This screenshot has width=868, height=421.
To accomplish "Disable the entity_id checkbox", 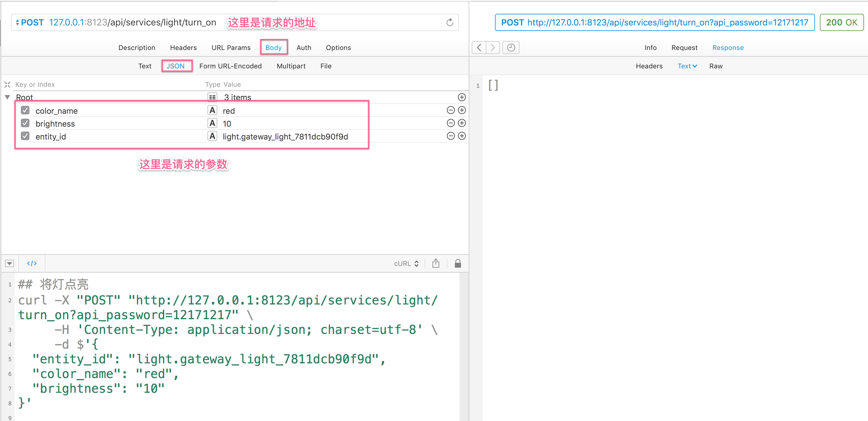I will 25,136.
